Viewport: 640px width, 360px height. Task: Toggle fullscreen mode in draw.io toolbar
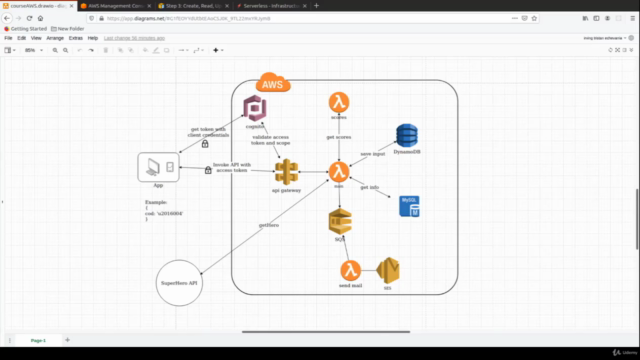click(618, 50)
